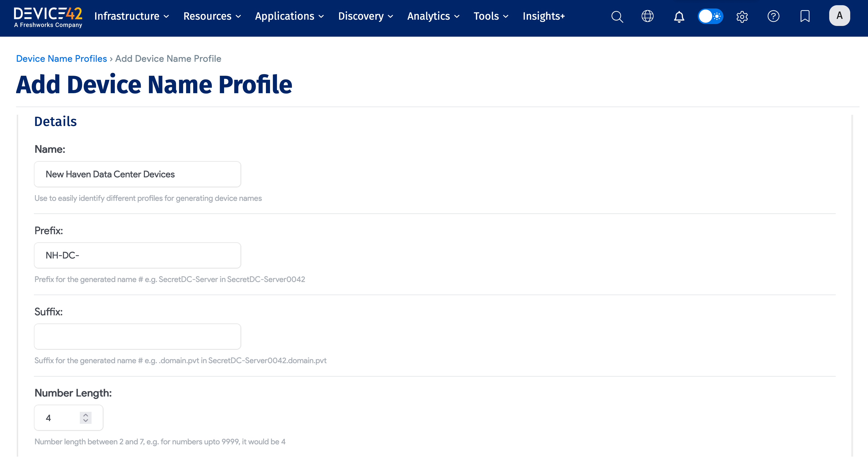Open the global search
Image resolution: width=868 pixels, height=461 pixels.
click(617, 16)
